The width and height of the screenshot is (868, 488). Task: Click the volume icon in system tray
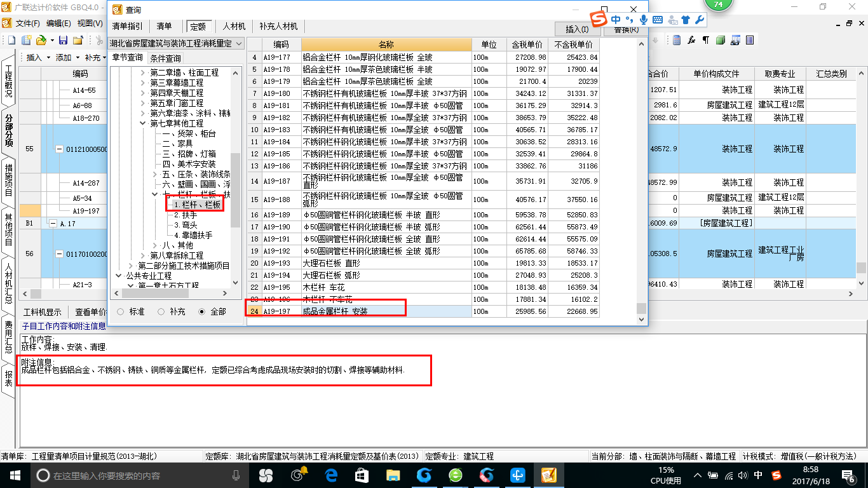point(742,475)
